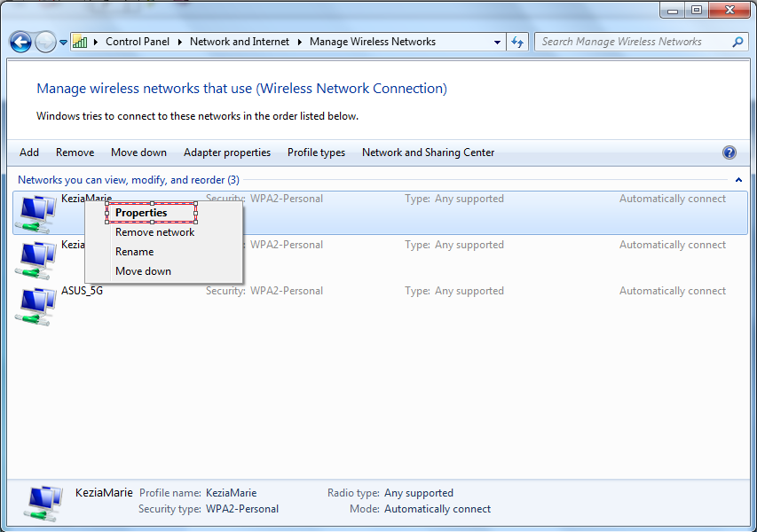Screen dimensions: 757x532
Task: Select Control Panel in the breadcrumb
Action: point(138,42)
